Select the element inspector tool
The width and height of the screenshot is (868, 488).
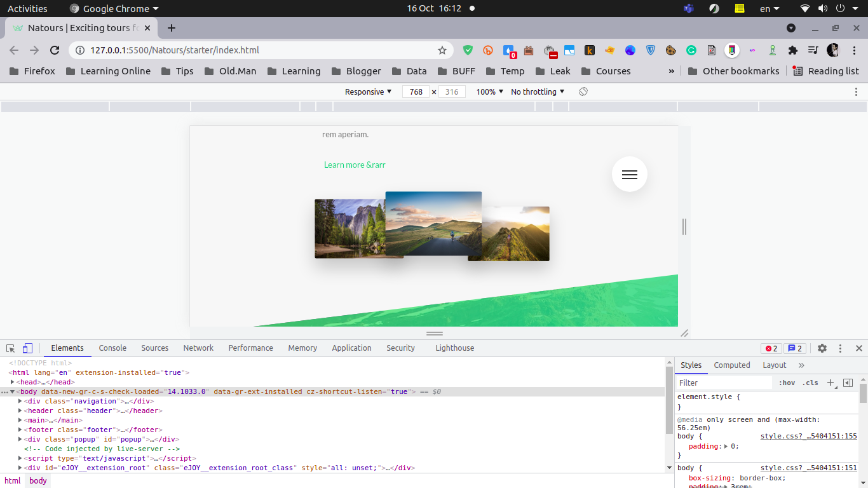pyautogui.click(x=11, y=348)
